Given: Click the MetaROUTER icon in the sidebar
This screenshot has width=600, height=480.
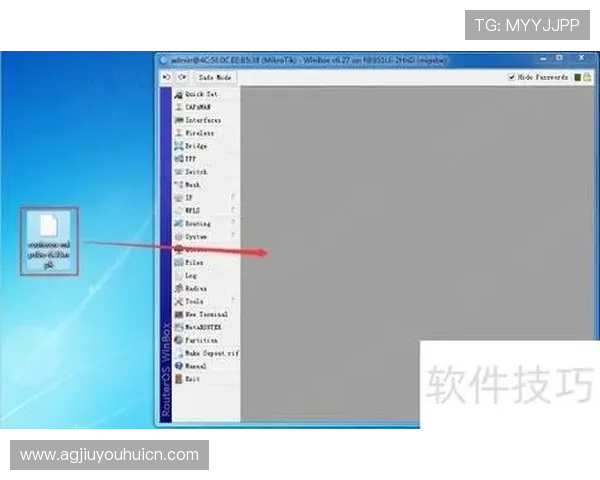Looking at the screenshot, I should coord(179,327).
